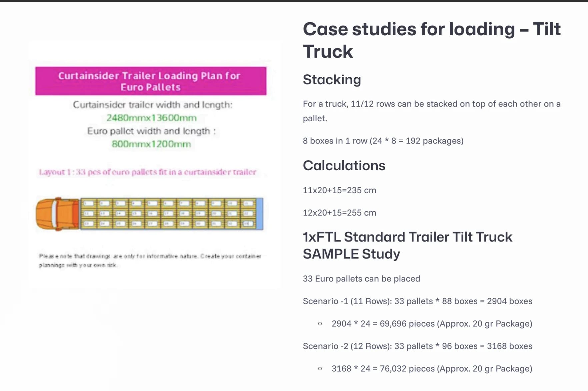Click the Stacking heading
This screenshot has height=391, width=588.
[x=332, y=80]
